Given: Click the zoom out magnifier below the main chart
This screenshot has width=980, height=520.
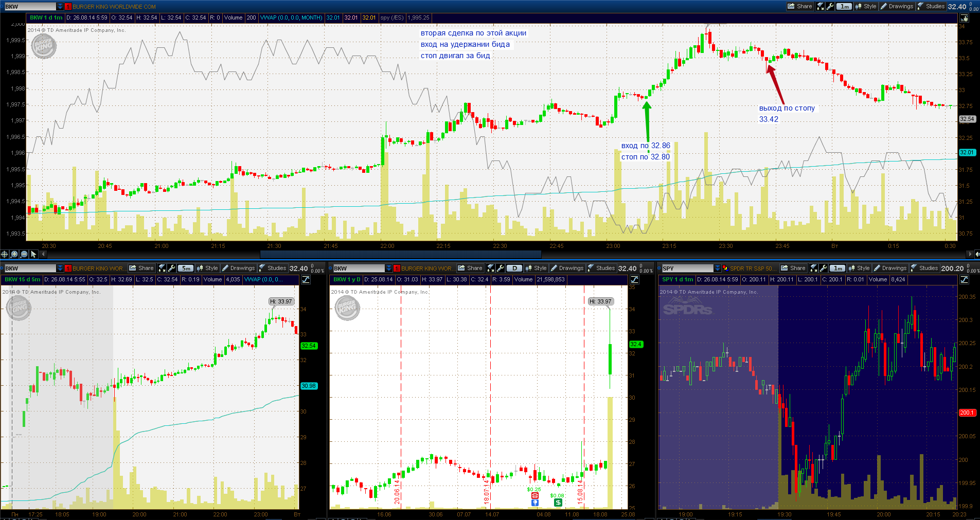Looking at the screenshot, I should coord(24,254).
